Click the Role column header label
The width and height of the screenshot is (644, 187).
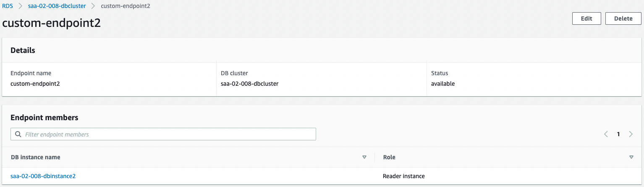pos(389,157)
